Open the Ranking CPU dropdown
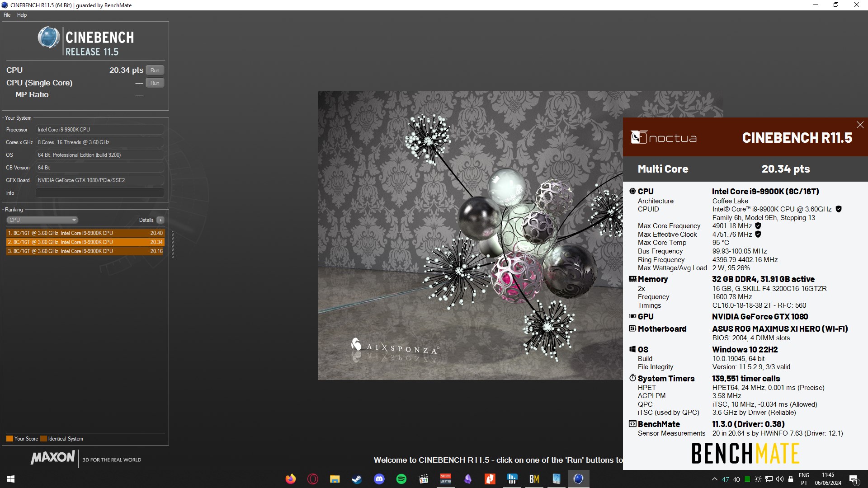 (x=42, y=220)
